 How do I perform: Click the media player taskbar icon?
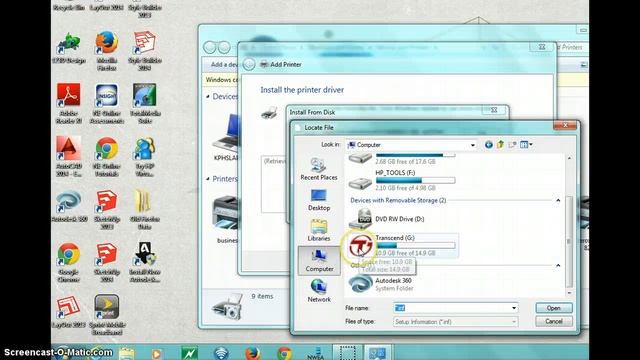(156, 353)
